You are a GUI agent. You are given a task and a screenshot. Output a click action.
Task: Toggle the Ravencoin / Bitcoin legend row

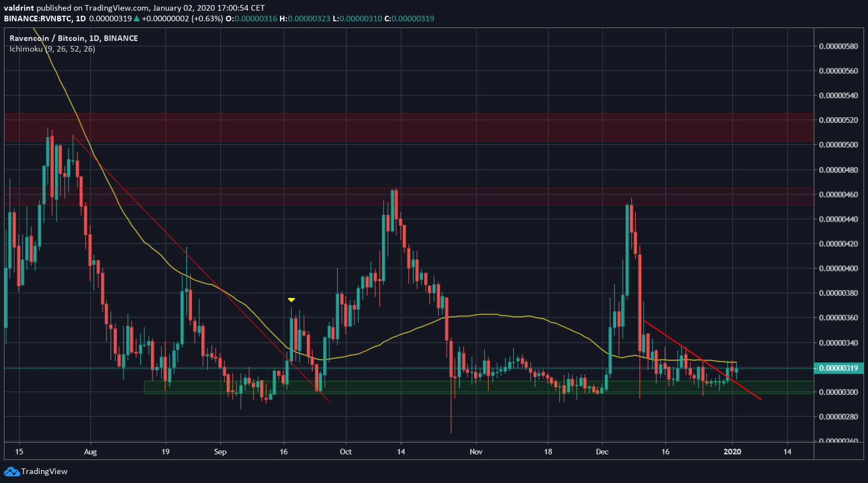pyautogui.click(x=72, y=38)
